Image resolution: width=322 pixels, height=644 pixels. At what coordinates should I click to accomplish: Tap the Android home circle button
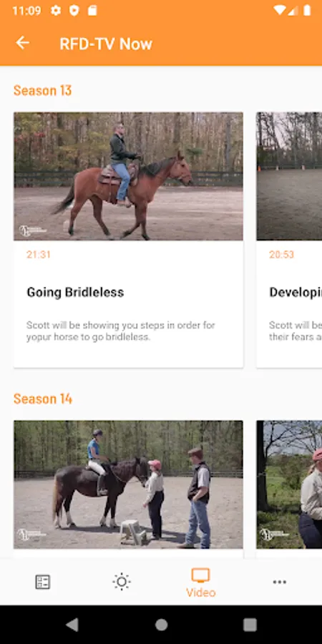click(162, 625)
